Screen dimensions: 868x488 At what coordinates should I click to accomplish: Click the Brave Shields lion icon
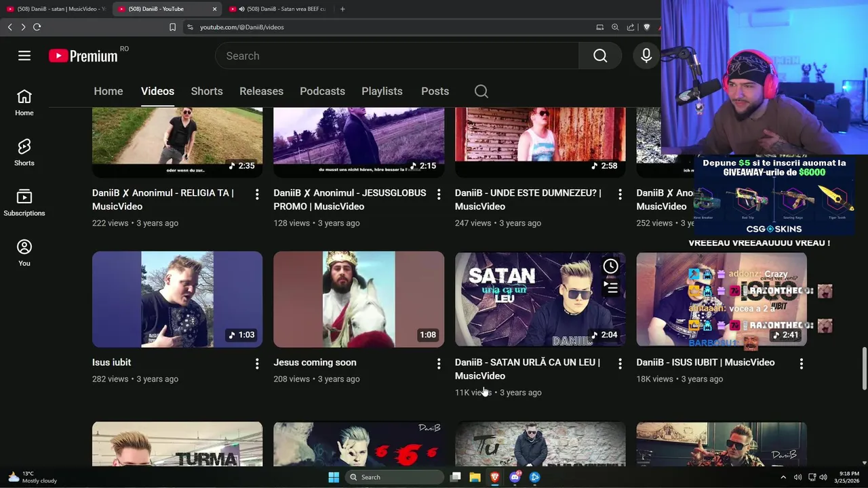tap(646, 27)
